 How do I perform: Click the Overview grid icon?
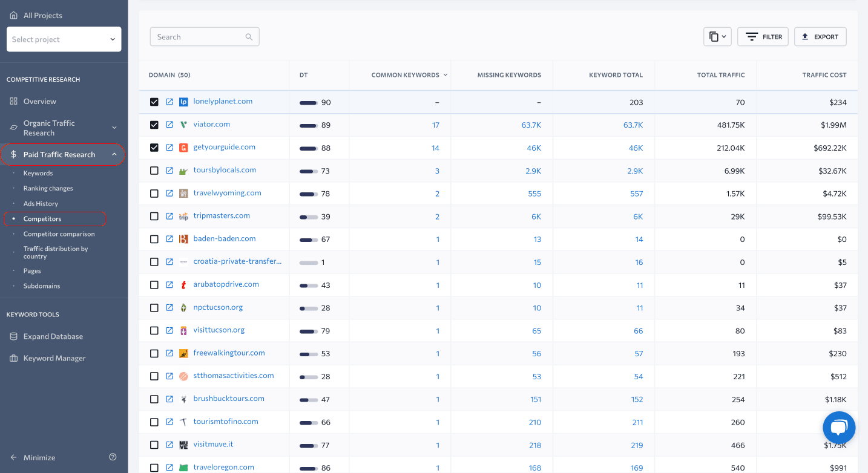[14, 101]
